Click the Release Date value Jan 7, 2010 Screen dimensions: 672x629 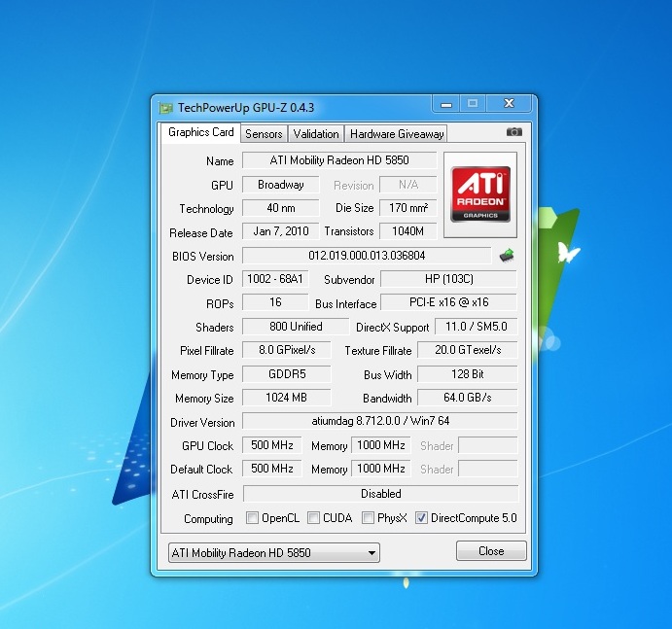click(x=281, y=231)
